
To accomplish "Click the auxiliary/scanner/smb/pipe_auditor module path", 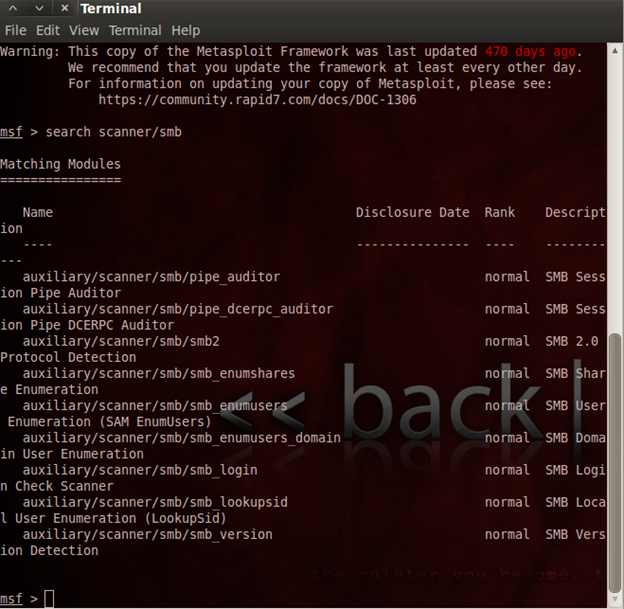I will pyautogui.click(x=151, y=277).
